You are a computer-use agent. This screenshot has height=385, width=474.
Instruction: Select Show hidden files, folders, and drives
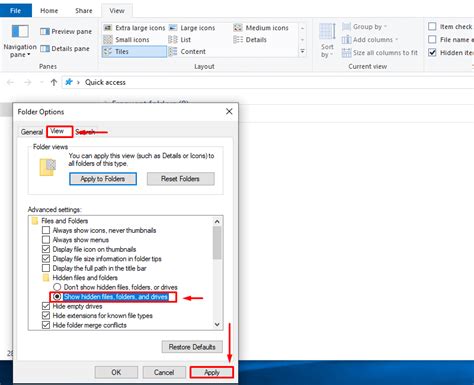click(x=57, y=296)
